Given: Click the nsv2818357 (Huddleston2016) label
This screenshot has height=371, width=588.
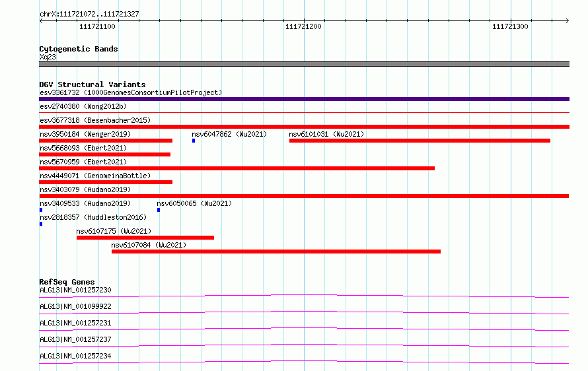Looking at the screenshot, I should point(93,217).
